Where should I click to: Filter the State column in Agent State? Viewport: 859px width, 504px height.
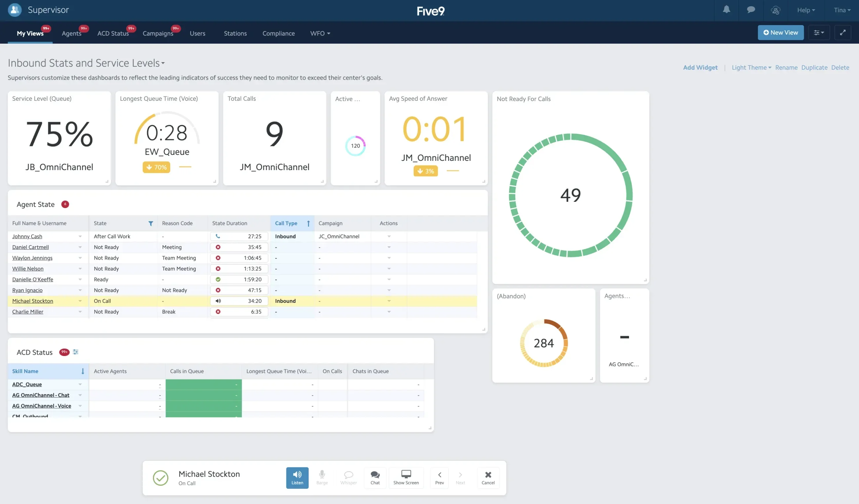(x=151, y=224)
